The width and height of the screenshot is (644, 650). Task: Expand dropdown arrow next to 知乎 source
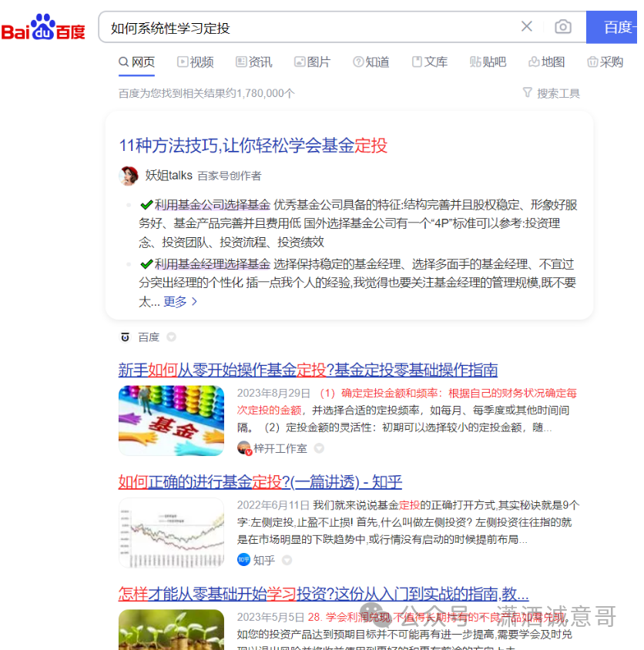pos(287,561)
